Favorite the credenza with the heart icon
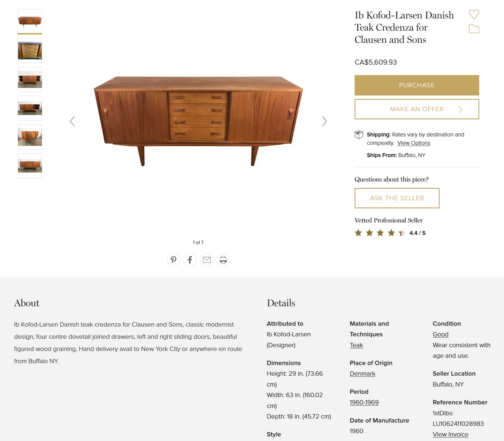 click(474, 14)
